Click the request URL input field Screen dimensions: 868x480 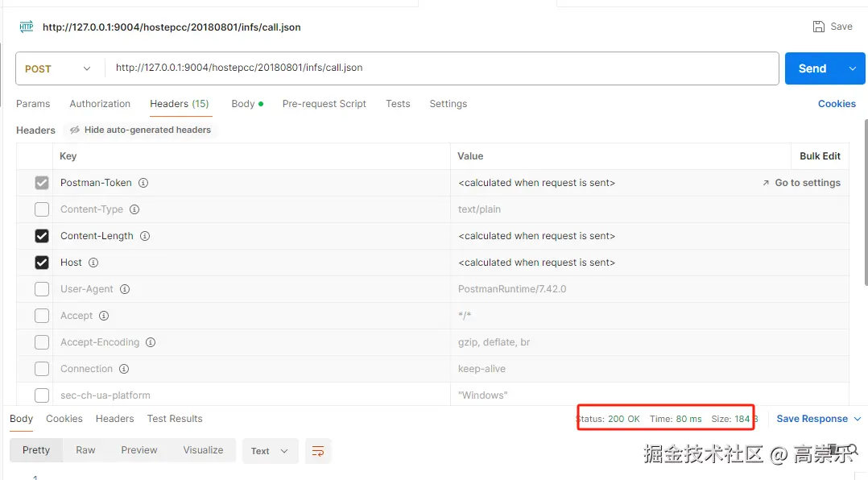[x=441, y=68]
